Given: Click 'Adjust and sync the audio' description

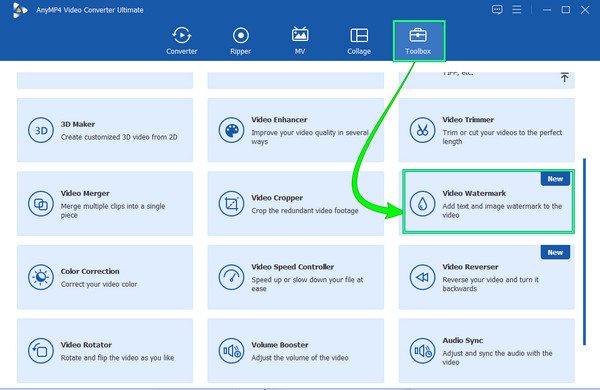Looking at the screenshot, I should click(x=497, y=357).
